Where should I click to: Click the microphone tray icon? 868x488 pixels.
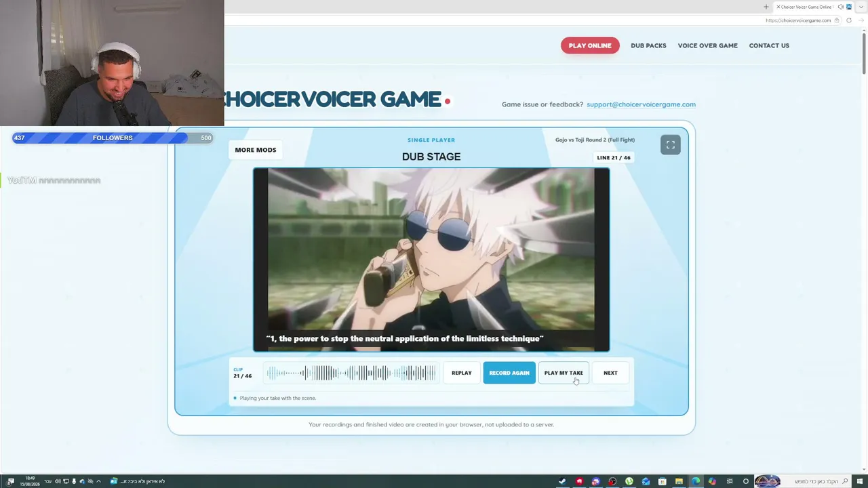point(74,481)
